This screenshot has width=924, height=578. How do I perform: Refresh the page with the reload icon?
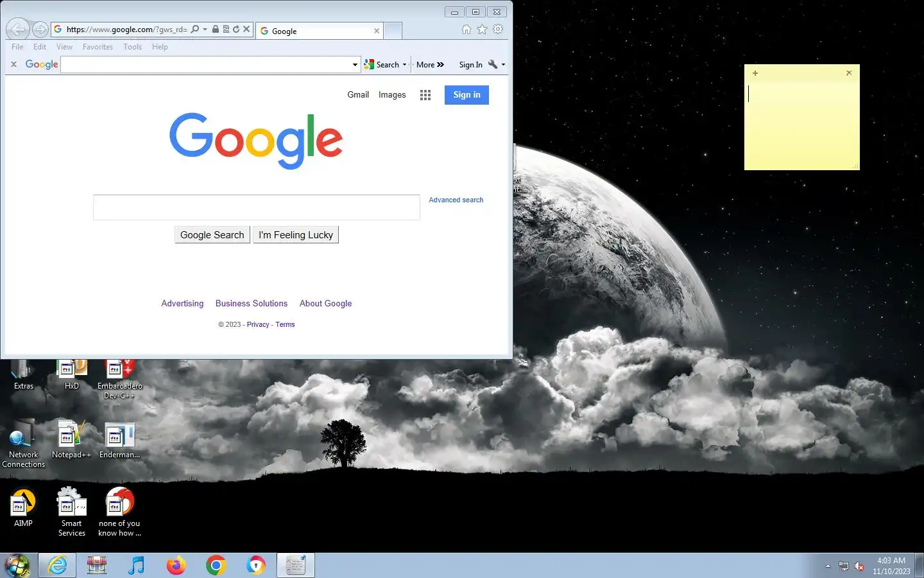click(x=236, y=29)
